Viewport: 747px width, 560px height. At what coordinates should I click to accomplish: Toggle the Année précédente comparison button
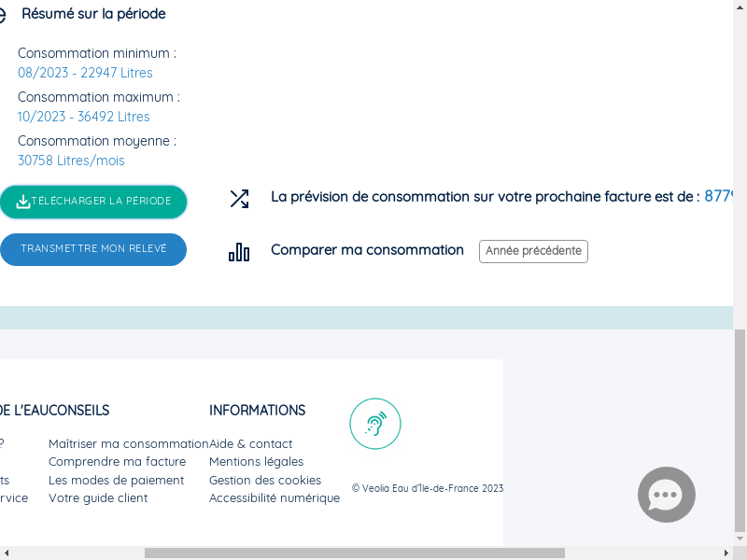tap(533, 251)
